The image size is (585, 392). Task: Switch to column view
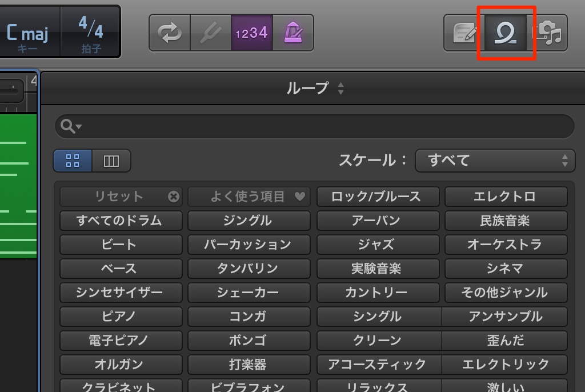pos(111,161)
